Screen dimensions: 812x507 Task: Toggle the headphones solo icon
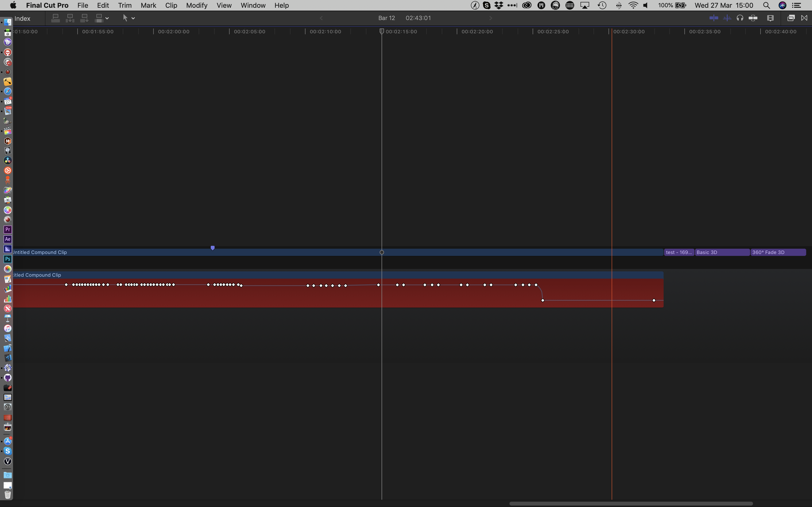tap(740, 18)
